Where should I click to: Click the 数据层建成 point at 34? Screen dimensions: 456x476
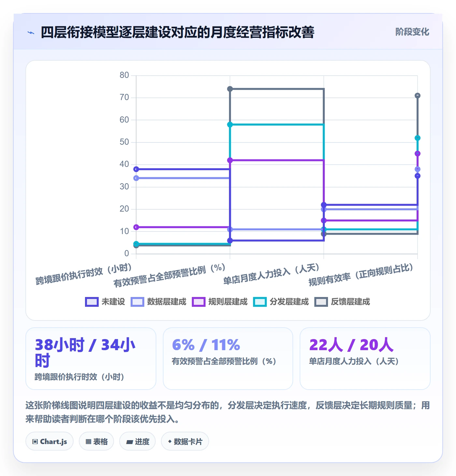pyautogui.click(x=136, y=178)
